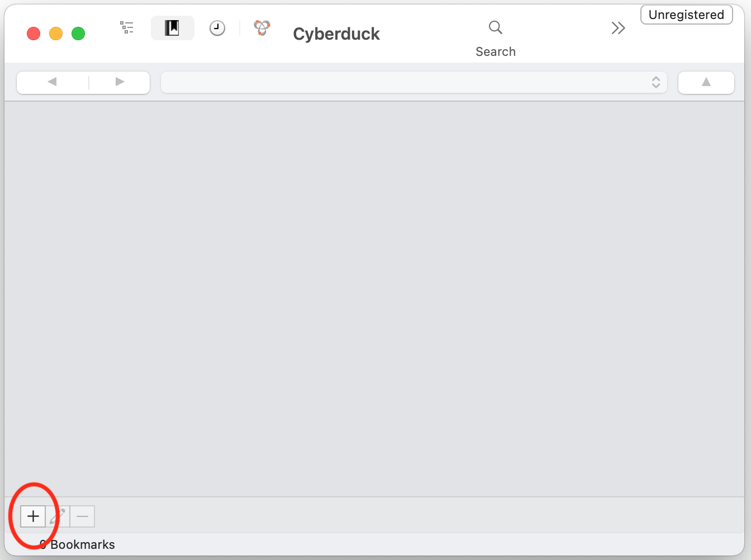Click the Bookmarks count status text

point(78,544)
